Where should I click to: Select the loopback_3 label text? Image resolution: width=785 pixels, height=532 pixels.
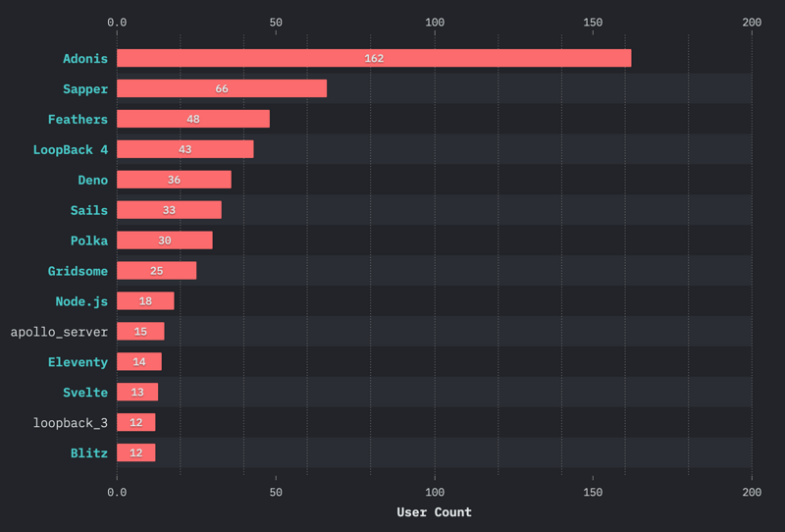pyautogui.click(x=70, y=423)
